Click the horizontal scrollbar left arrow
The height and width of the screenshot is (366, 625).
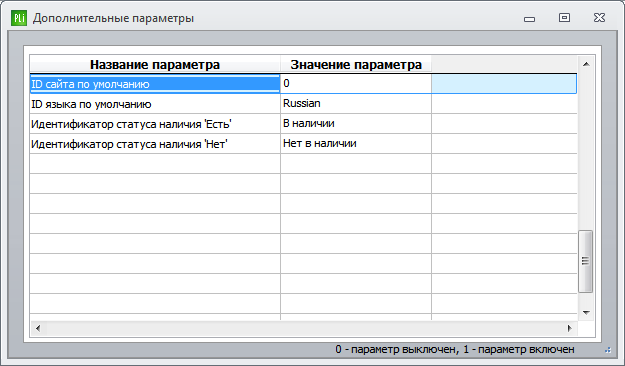click(x=38, y=328)
